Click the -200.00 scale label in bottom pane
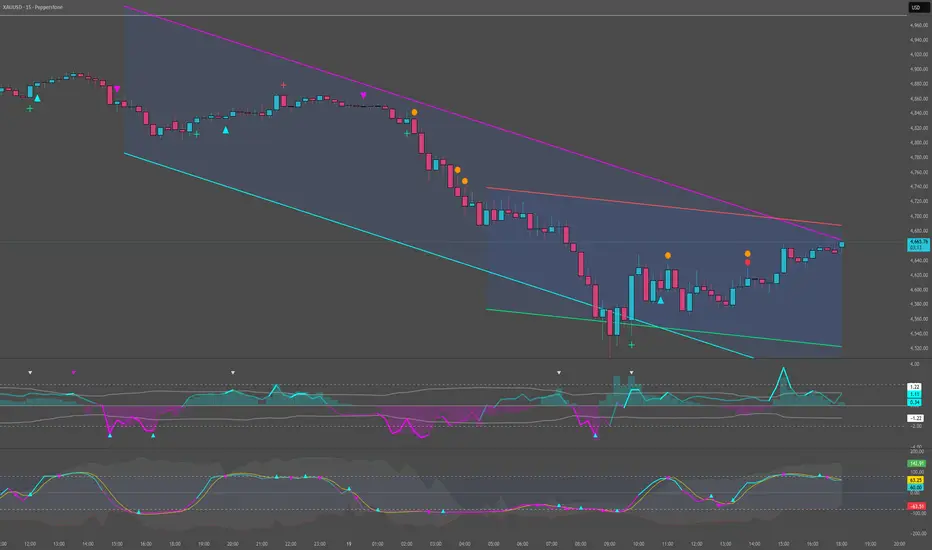Viewport: 932px width, 550px height. [x=916, y=534]
